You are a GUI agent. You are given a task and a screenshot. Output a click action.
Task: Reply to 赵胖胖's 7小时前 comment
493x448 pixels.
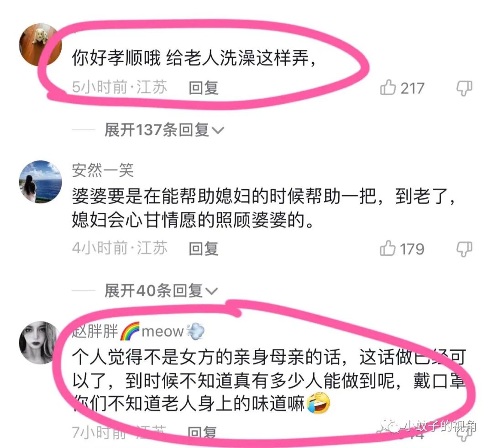tap(202, 432)
